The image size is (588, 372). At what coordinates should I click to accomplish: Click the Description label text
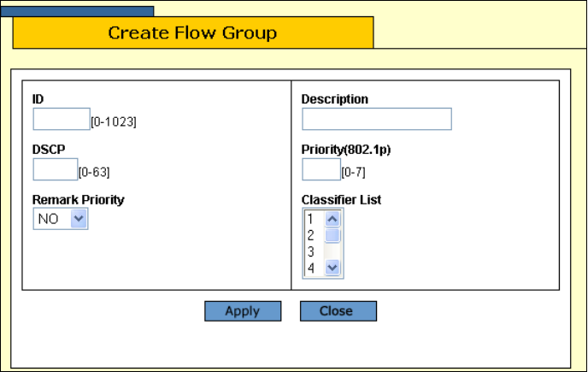[x=335, y=99]
